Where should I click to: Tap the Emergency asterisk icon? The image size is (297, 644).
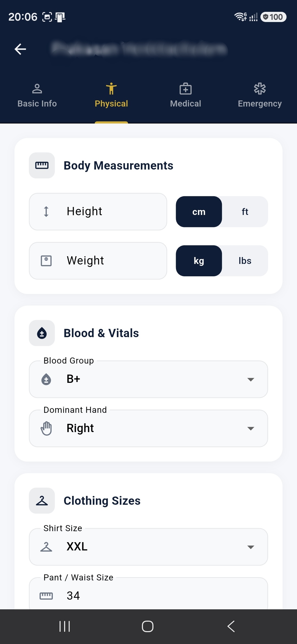click(x=260, y=89)
